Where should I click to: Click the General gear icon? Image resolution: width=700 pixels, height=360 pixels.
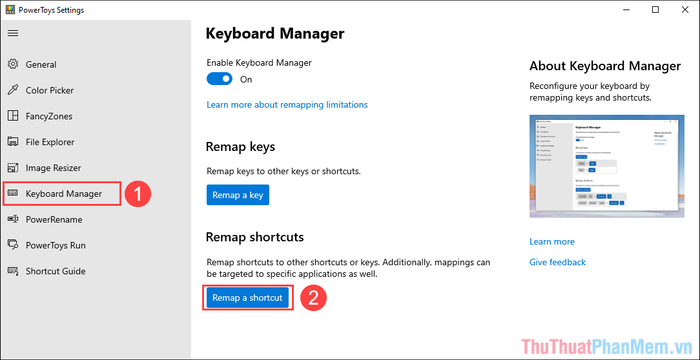click(x=13, y=64)
